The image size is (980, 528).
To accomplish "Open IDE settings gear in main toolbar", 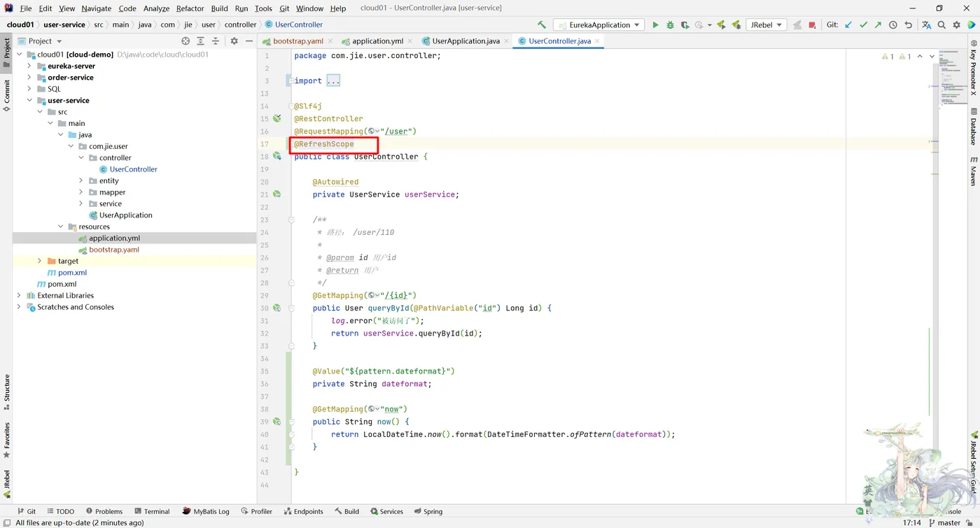I will [956, 24].
